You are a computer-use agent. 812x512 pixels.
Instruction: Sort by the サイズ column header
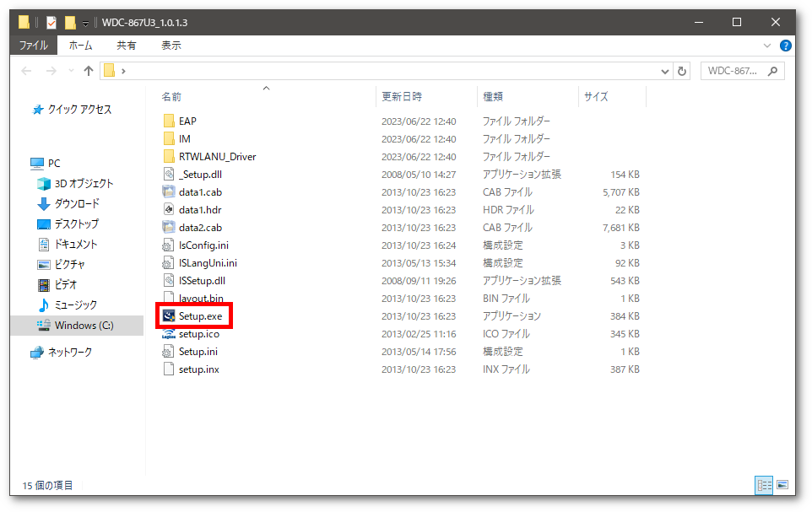pos(613,96)
